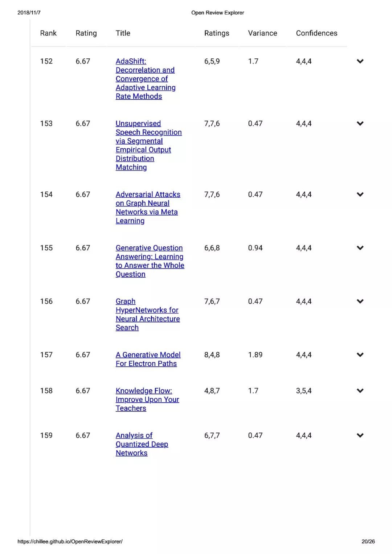Expand chevron for Analysis of Quantized Deep Networks
This screenshot has height=554, width=392.
pyautogui.click(x=360, y=435)
